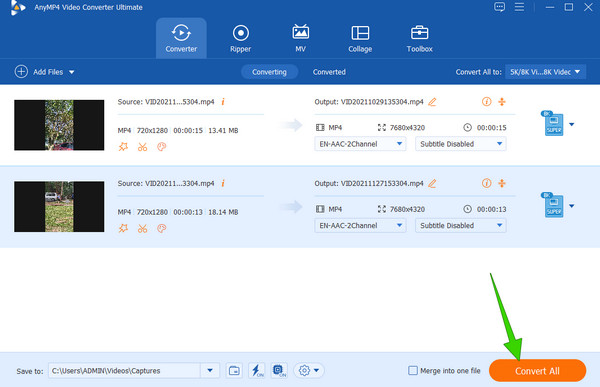Show output info for VID20211029135304.mp4
Screen dimensions: 600x387
coord(486,101)
